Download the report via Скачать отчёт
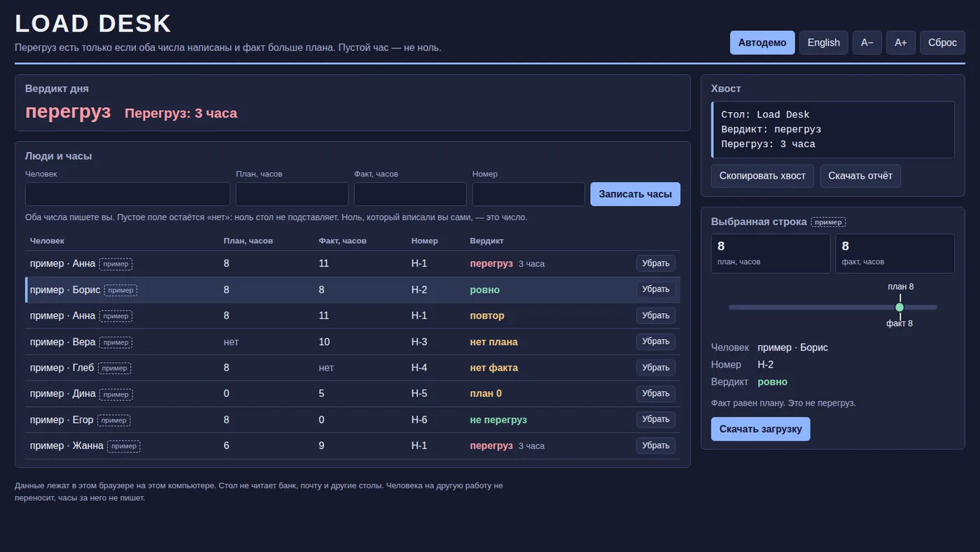Screen dimensions: 980x552 coord(860,176)
